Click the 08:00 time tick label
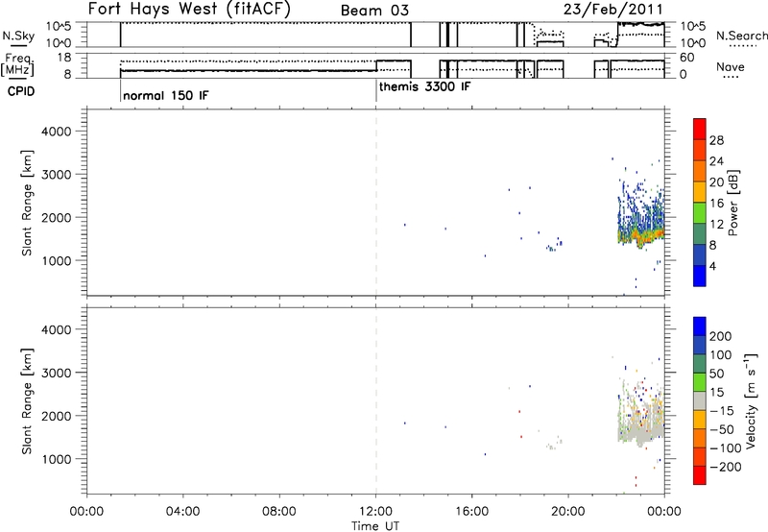Image resolution: width=768 pixels, height=532 pixels. (x=278, y=512)
